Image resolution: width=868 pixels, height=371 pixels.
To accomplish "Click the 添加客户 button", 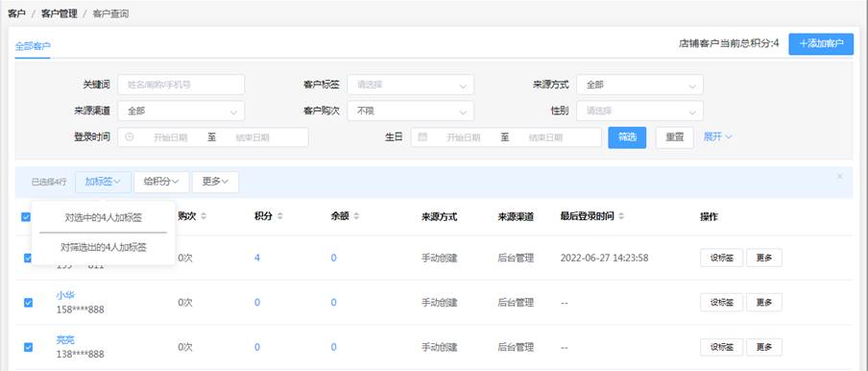I will coord(821,44).
